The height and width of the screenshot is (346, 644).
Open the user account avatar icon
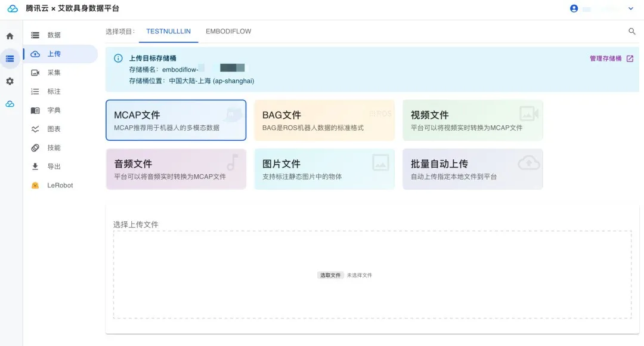(574, 8)
